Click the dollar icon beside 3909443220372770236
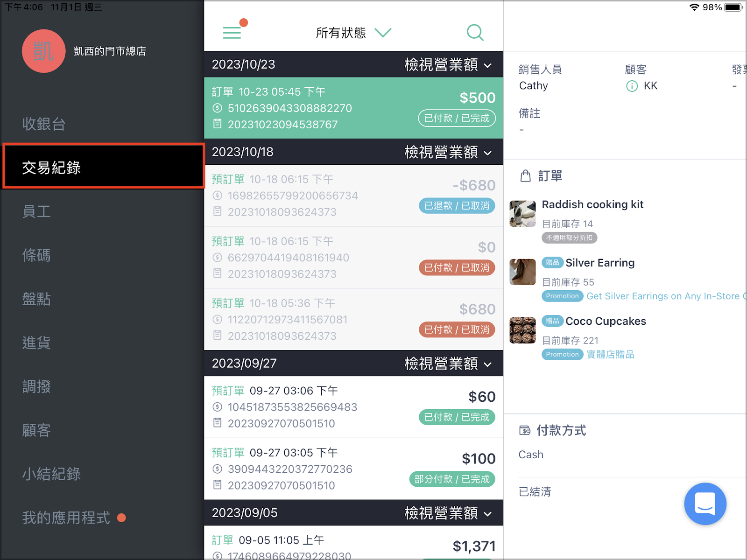Image resolution: width=747 pixels, height=560 pixels. tap(217, 469)
